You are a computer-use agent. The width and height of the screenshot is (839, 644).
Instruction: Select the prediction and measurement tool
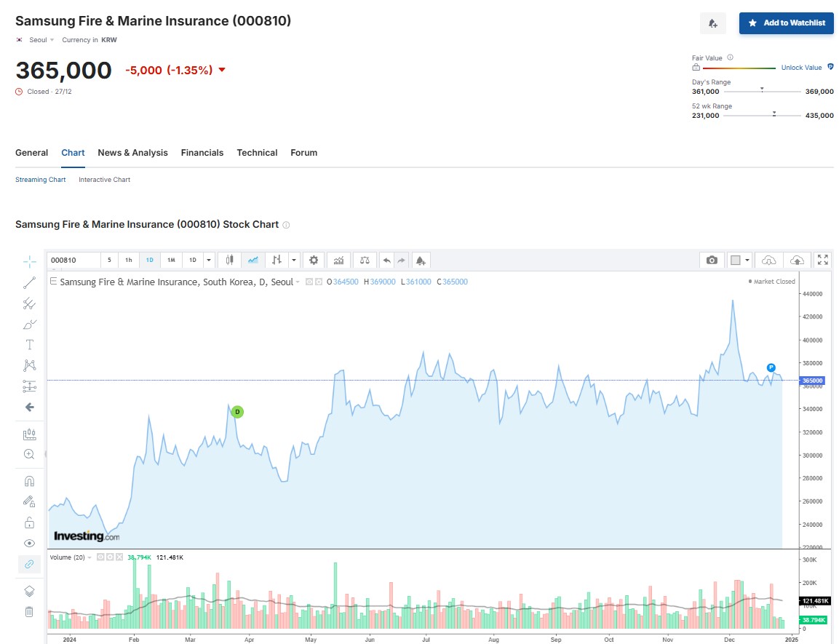pyautogui.click(x=29, y=386)
